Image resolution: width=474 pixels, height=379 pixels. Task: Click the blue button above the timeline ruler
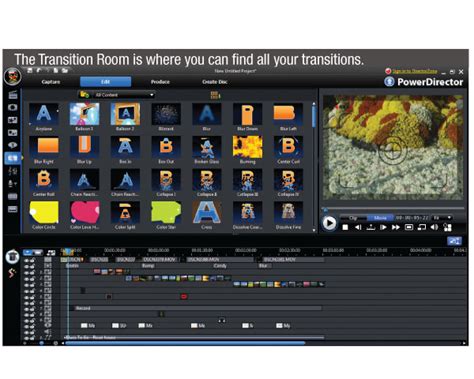pos(454,241)
